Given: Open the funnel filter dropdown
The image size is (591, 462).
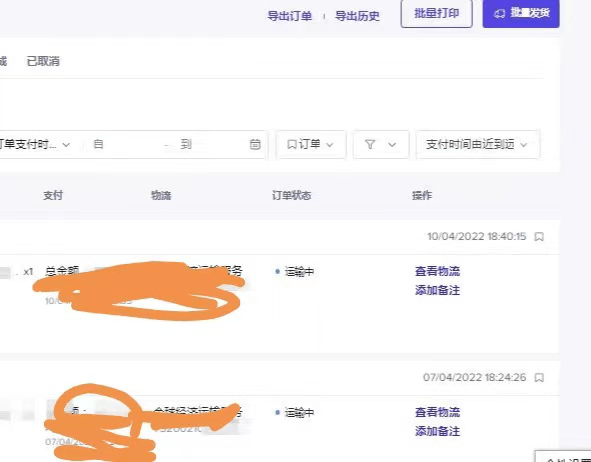Looking at the screenshot, I should coord(381,144).
